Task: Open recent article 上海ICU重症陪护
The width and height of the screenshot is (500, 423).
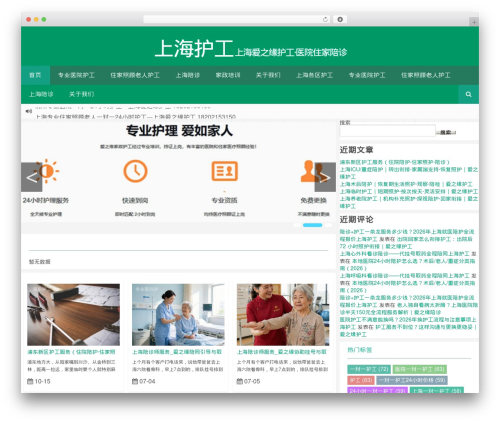Action: pos(409,173)
